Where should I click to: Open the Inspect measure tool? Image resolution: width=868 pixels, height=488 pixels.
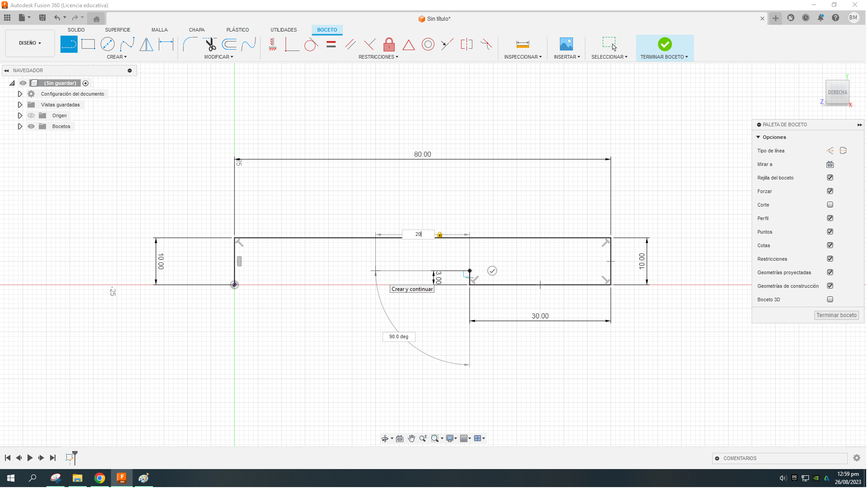(x=522, y=44)
